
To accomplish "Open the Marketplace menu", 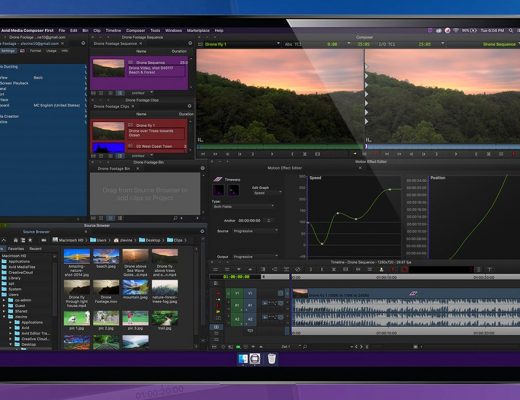I will 198,30.
